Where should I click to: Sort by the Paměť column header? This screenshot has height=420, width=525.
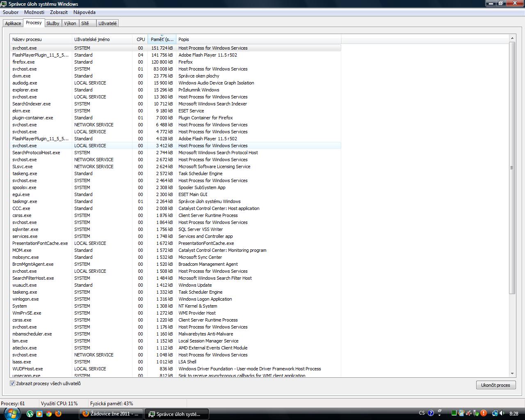162,39
